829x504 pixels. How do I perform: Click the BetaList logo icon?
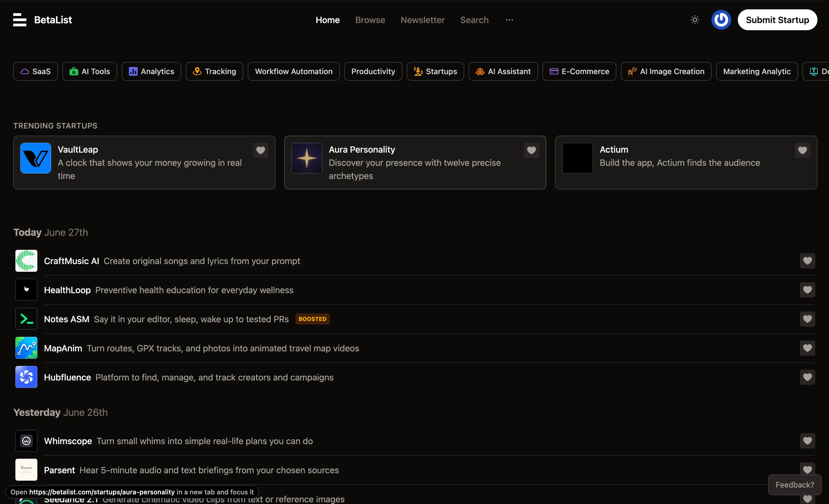(20, 20)
